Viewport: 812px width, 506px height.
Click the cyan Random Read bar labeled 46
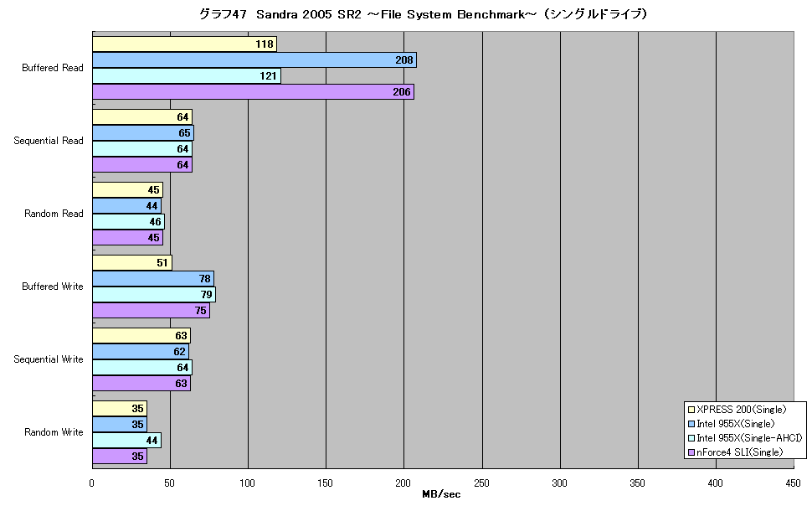click(x=128, y=222)
